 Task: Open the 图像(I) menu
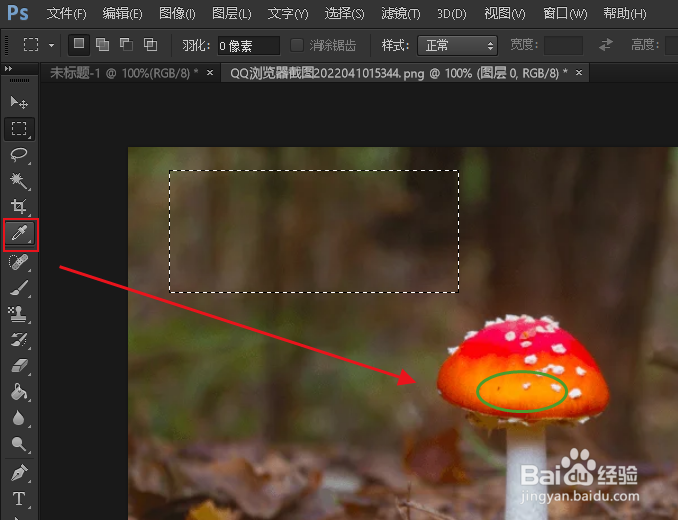(177, 14)
